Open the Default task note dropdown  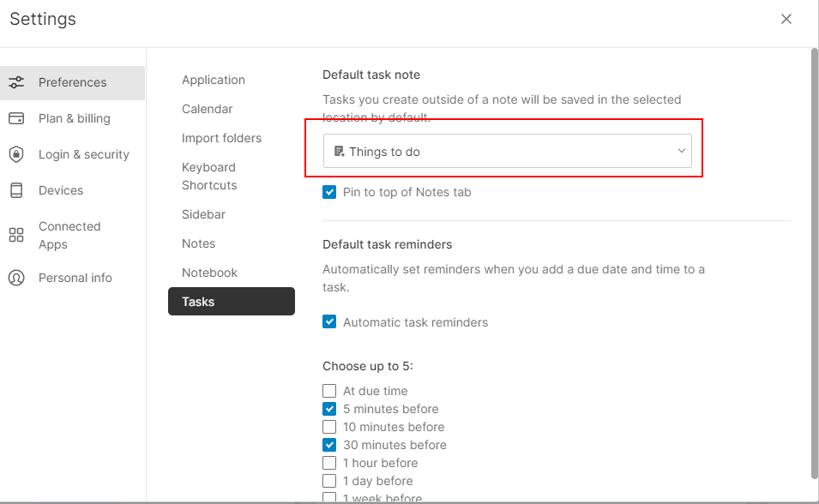pyautogui.click(x=508, y=152)
